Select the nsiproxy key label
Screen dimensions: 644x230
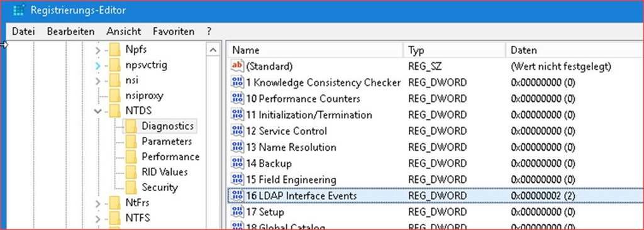145,96
